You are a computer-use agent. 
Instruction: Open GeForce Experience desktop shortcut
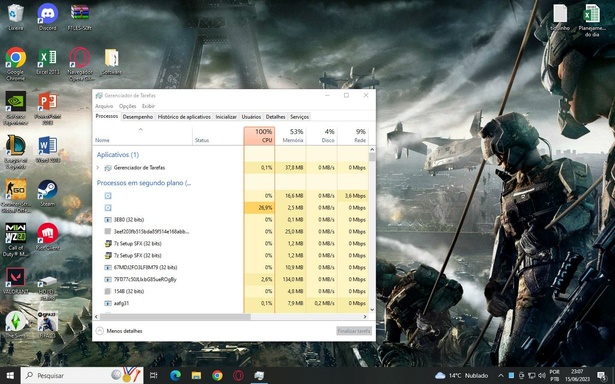[x=15, y=108]
